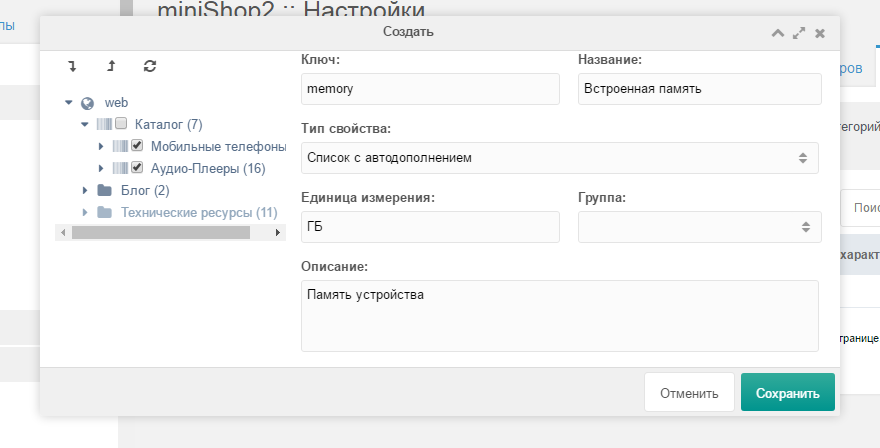Uncheck the Аудио-Плееры (16) checkbox
This screenshot has height=448, width=880.
click(137, 167)
